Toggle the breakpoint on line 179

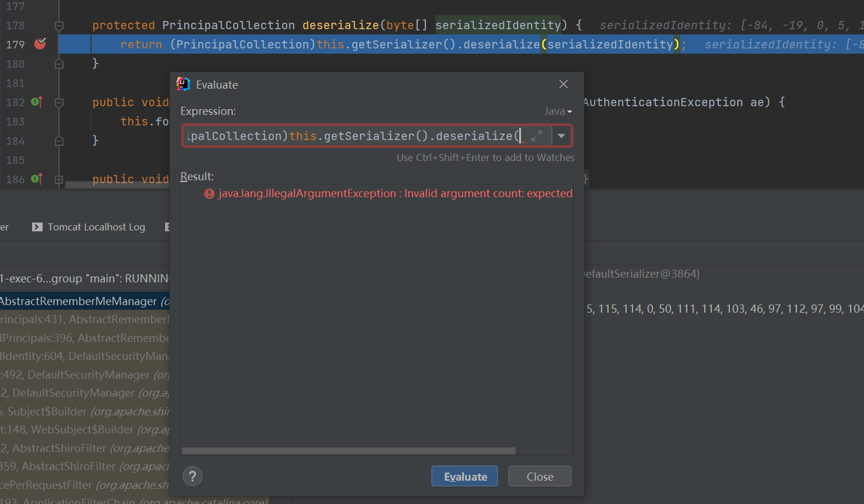tap(40, 44)
